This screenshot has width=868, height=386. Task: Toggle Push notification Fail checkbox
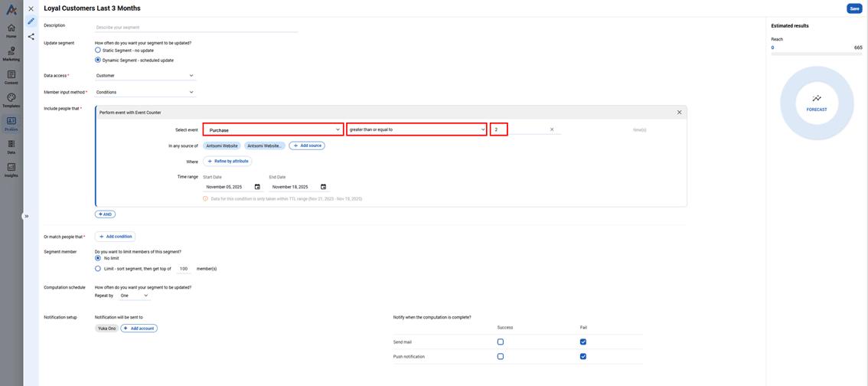coord(583,356)
